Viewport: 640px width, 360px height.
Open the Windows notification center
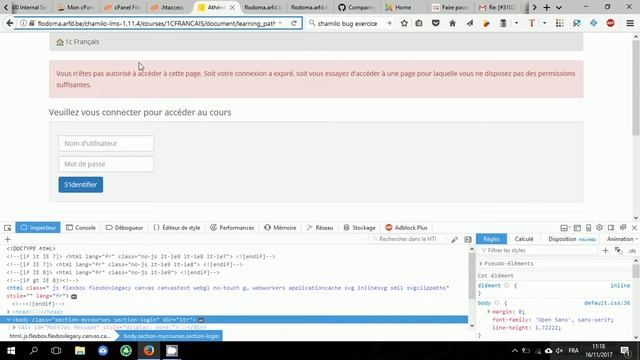625,351
